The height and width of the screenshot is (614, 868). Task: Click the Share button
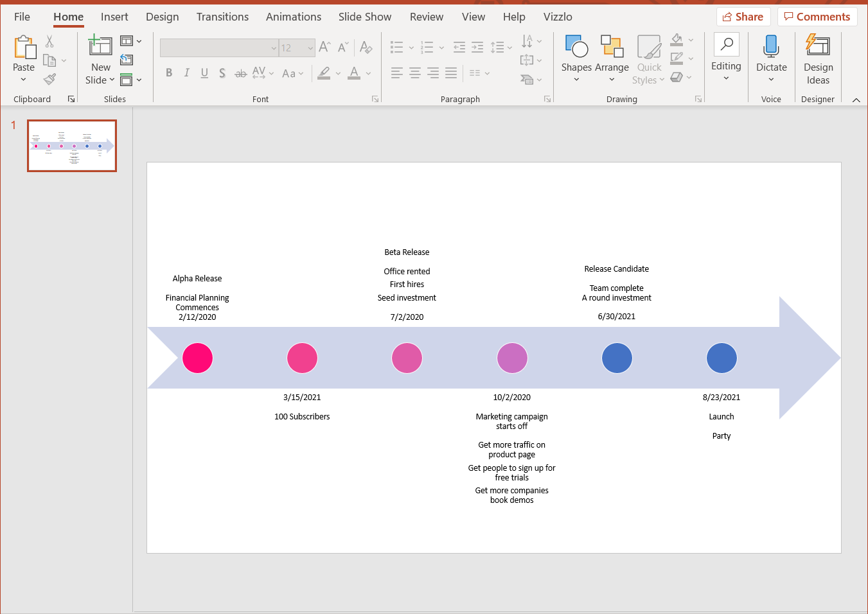pyautogui.click(x=743, y=16)
